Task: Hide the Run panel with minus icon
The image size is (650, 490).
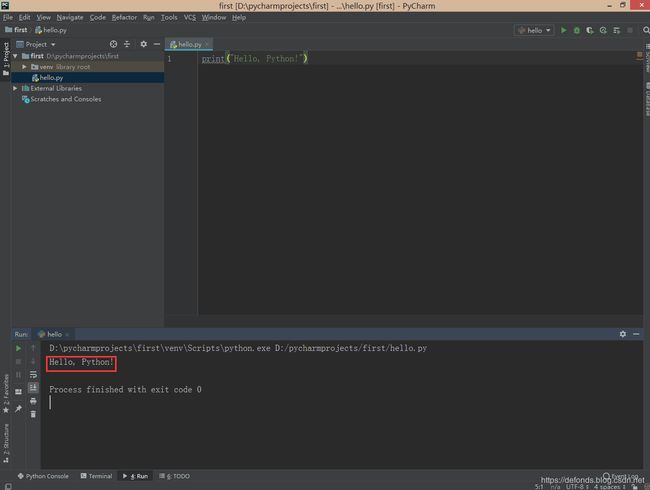Action: pyautogui.click(x=636, y=334)
